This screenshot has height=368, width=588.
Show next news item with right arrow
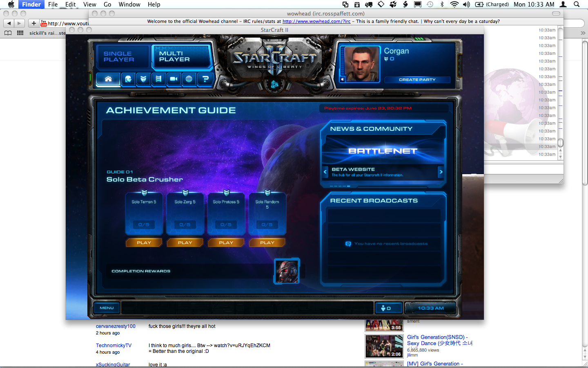(441, 172)
